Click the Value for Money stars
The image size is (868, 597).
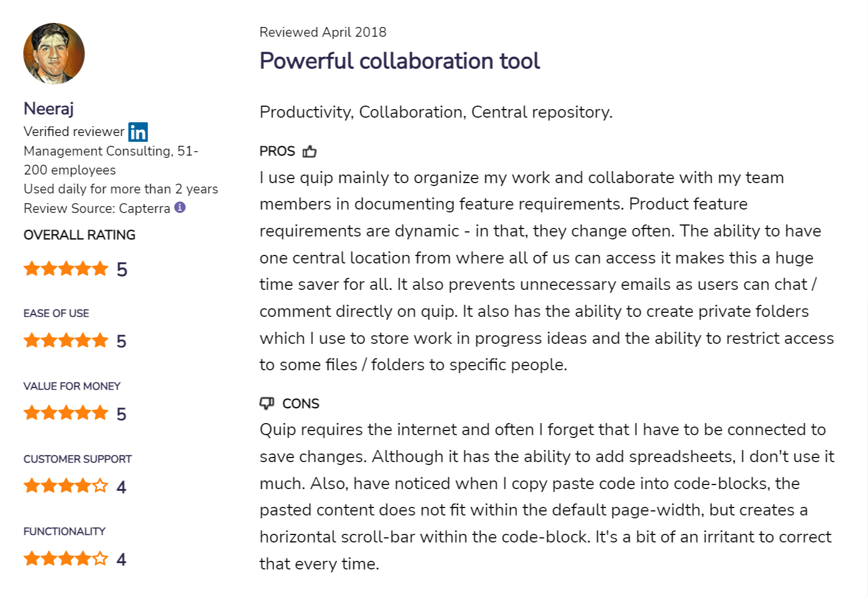[66, 413]
